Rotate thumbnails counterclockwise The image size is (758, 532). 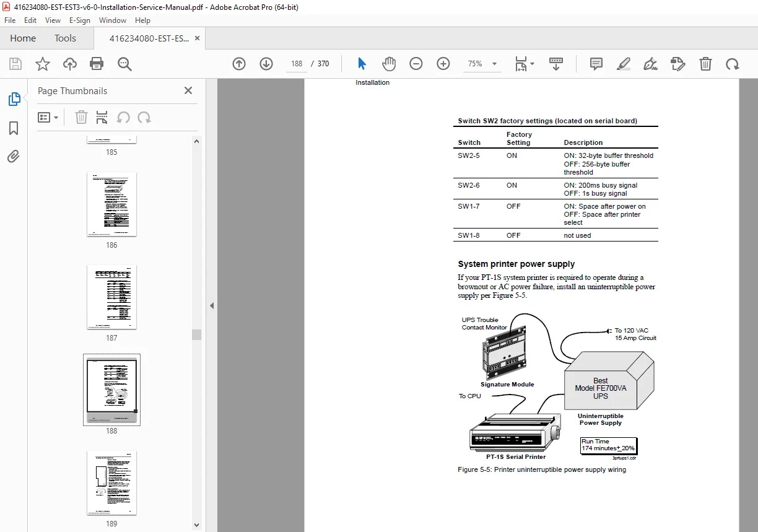click(x=123, y=118)
